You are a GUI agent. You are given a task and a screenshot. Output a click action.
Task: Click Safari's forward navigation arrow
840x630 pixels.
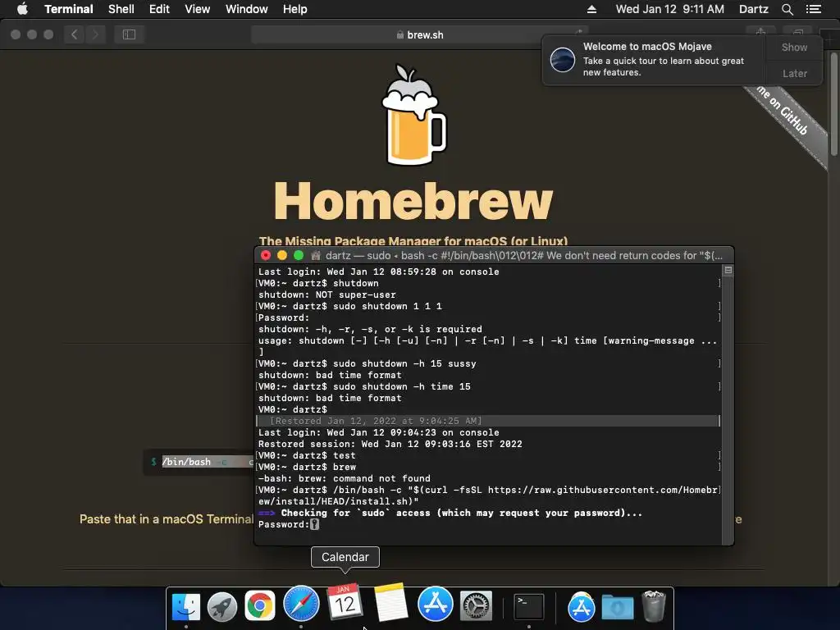(95, 34)
